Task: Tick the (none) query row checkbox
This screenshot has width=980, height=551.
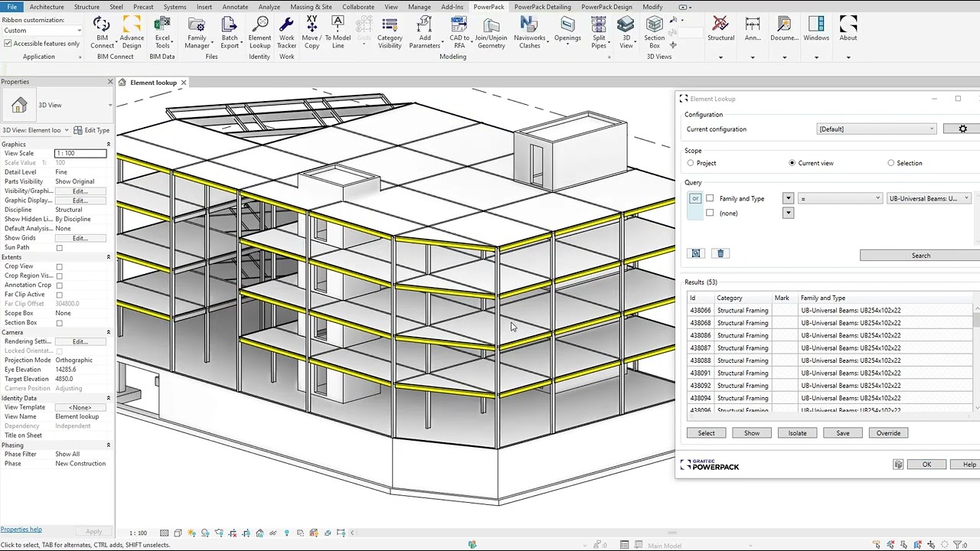Action: (x=710, y=214)
